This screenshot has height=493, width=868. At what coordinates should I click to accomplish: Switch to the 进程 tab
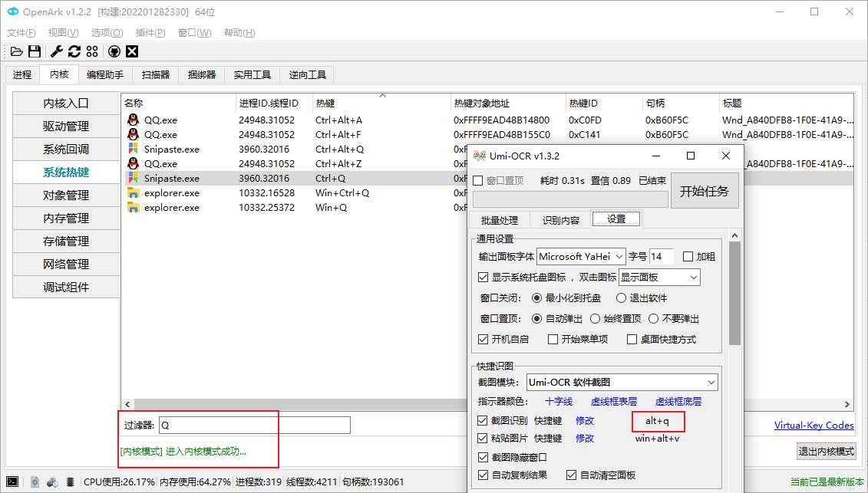[x=23, y=74]
